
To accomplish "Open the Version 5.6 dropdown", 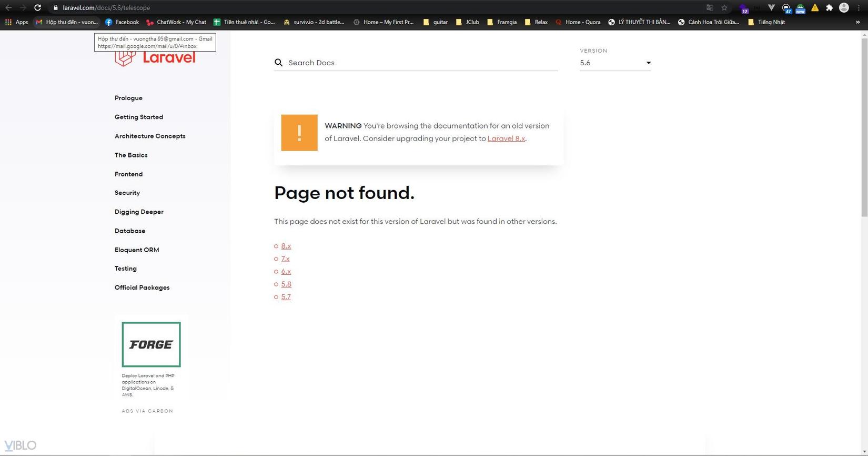I will pos(615,63).
